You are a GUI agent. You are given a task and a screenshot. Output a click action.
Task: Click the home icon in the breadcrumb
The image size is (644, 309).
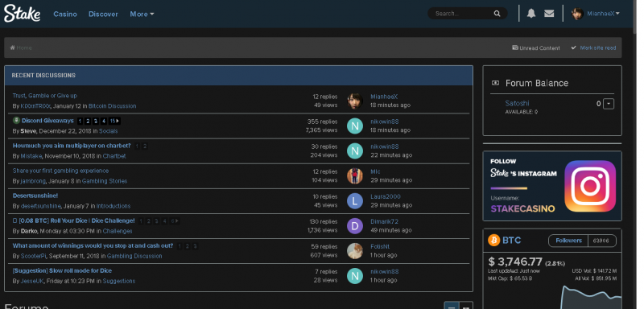(12, 47)
